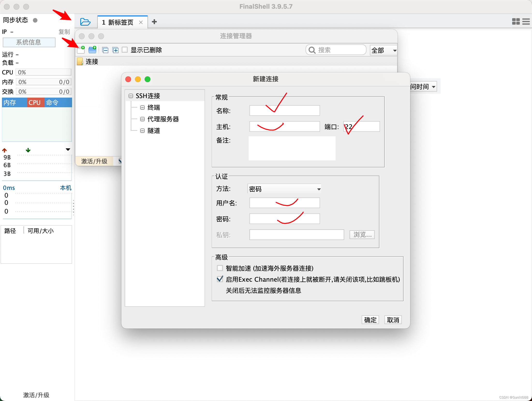Click the new folder icon in toolbar

tap(92, 50)
